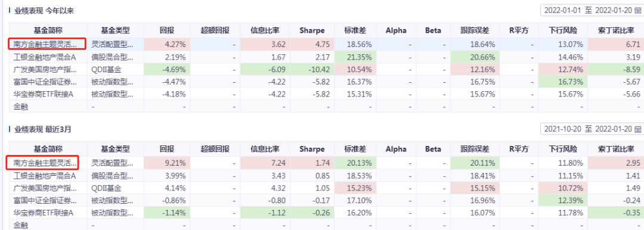Sort bottom table by 下行风险 header
The width and height of the screenshot is (644, 230).
coord(563,149)
